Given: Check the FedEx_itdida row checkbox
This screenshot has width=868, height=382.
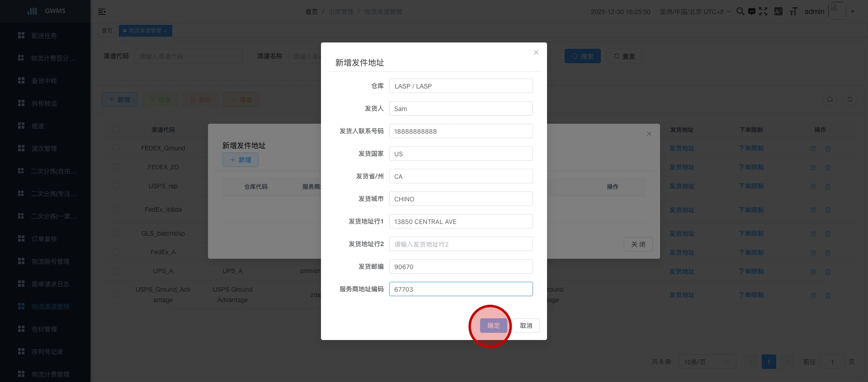Looking at the screenshot, I should (116, 210).
